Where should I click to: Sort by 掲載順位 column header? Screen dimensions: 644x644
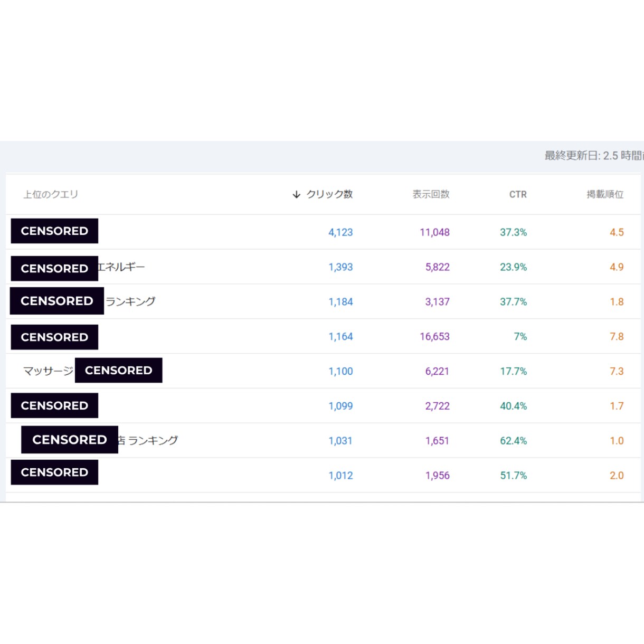[x=605, y=194]
